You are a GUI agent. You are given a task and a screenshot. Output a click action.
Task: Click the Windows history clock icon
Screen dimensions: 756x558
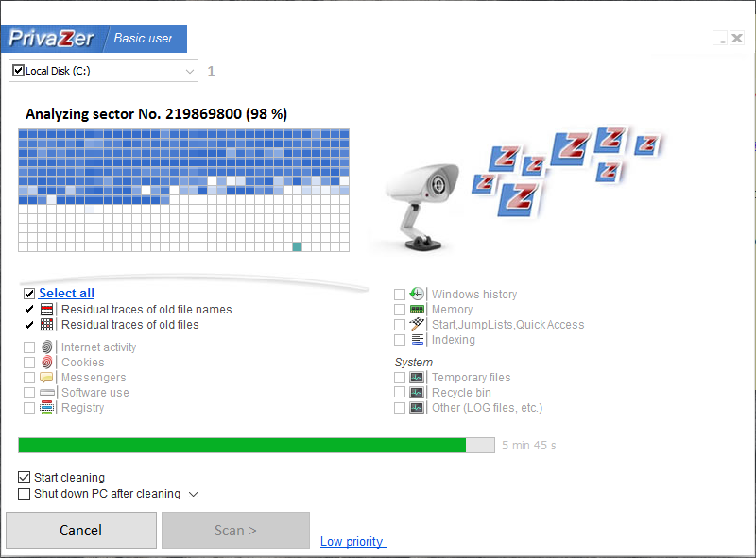tap(417, 294)
